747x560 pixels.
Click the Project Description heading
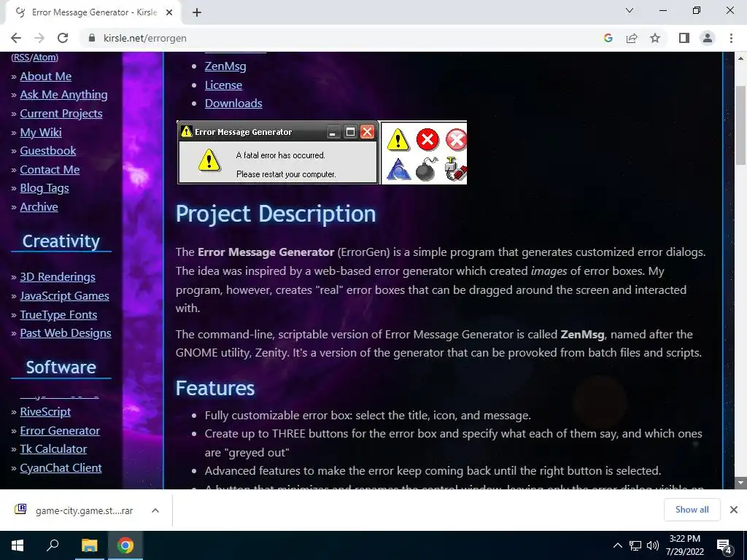tap(275, 214)
